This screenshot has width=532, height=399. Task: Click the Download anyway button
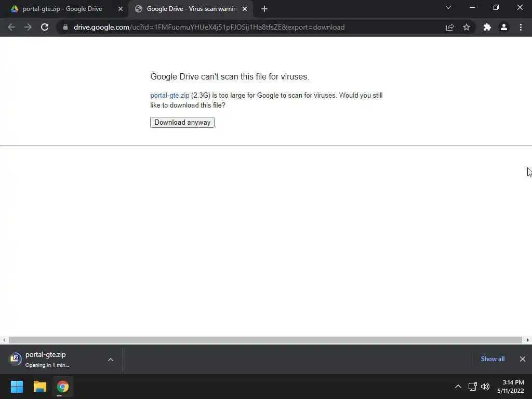(182, 122)
